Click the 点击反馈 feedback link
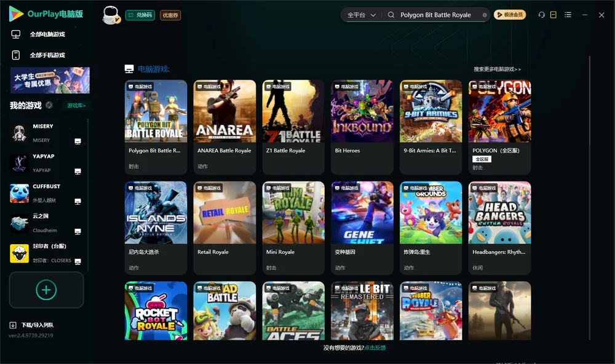The width and height of the screenshot is (615, 364). (x=375, y=347)
